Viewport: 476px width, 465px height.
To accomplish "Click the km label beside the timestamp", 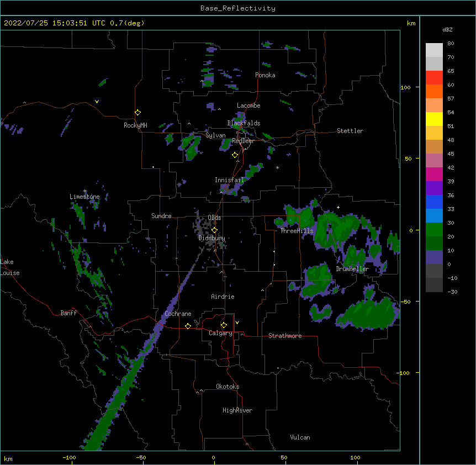I will (x=411, y=23).
